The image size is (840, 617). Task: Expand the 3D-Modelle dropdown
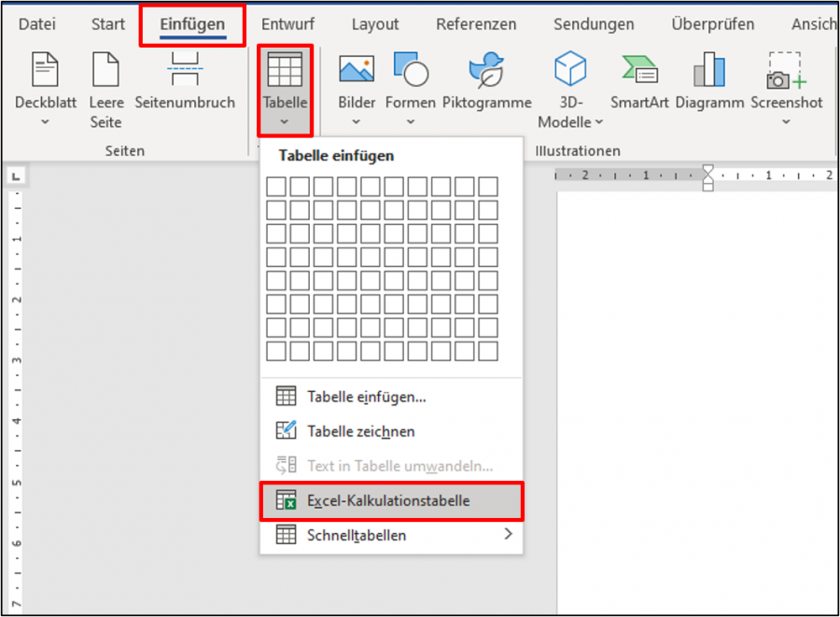click(598, 122)
